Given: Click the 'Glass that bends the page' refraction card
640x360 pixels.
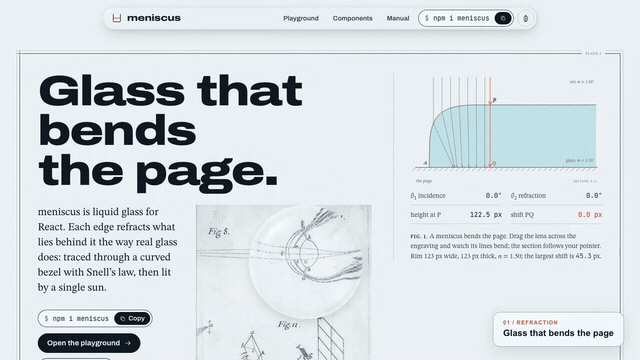Looking at the screenshot, I should click(558, 329).
